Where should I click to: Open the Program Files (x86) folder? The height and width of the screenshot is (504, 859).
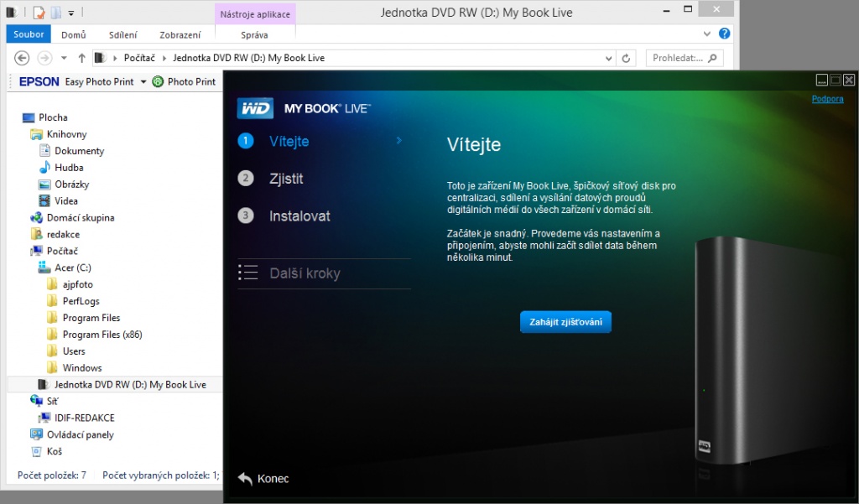click(x=102, y=335)
